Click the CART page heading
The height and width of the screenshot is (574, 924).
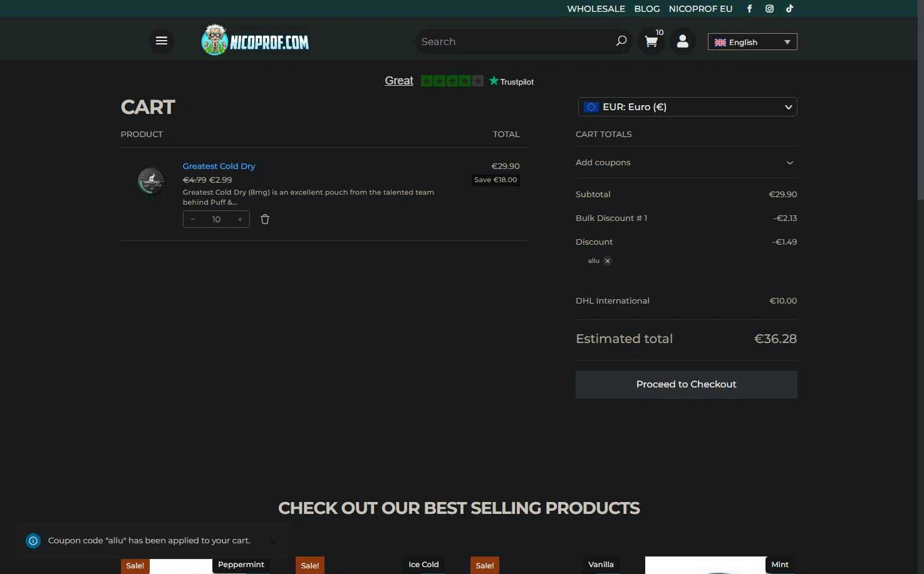pyautogui.click(x=148, y=107)
